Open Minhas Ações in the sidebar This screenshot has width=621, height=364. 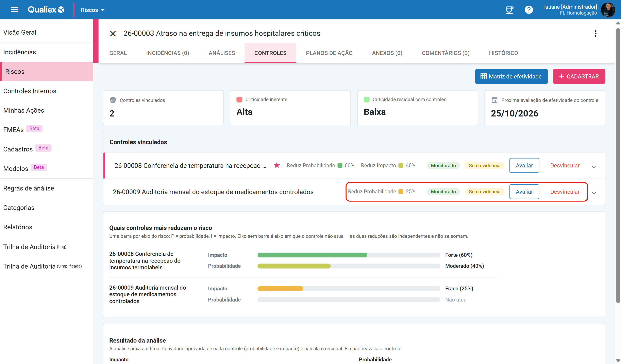[47, 110]
